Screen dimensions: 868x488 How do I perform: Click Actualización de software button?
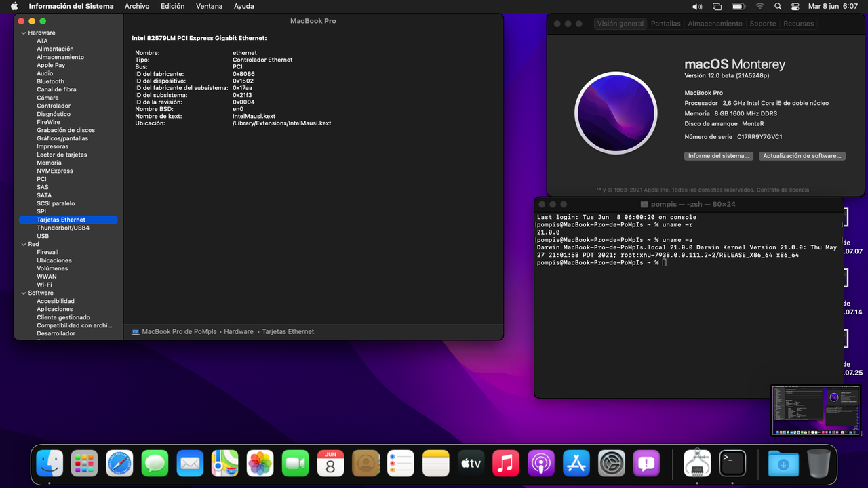(802, 156)
